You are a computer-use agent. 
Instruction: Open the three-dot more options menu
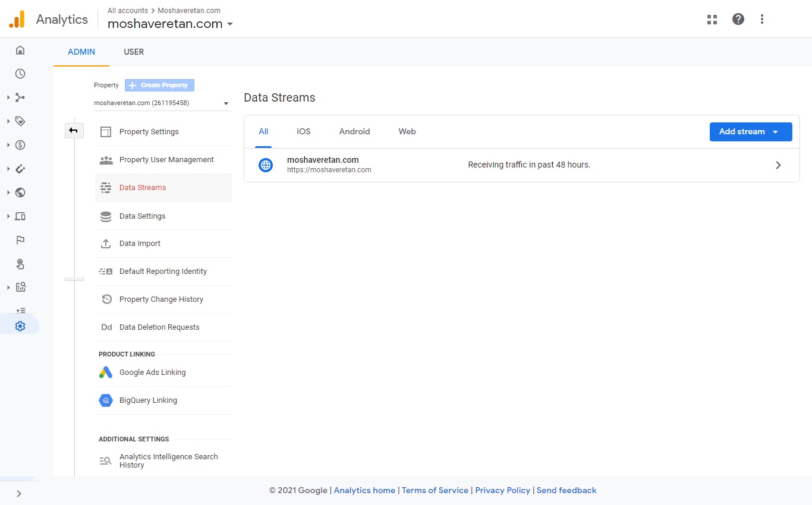tap(762, 19)
